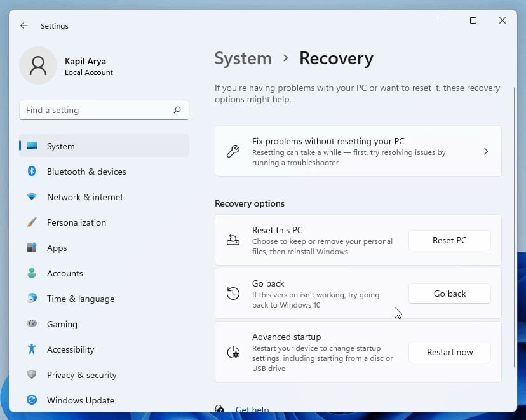Select the System sidebar icon

coord(32,146)
